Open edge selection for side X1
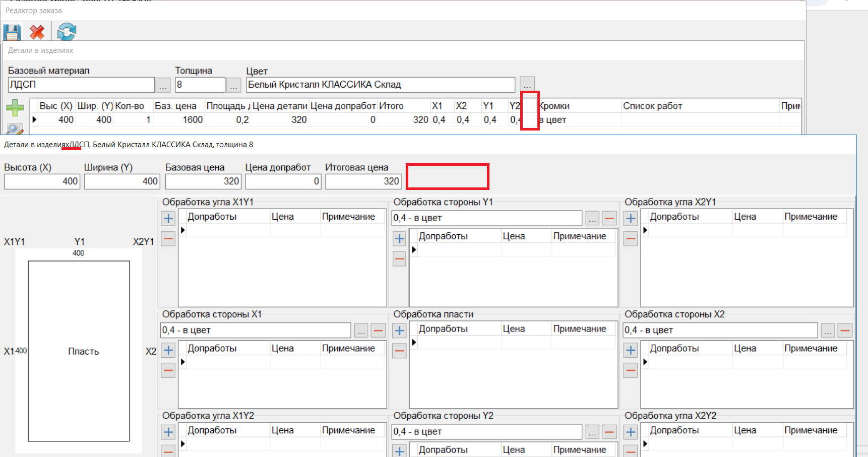 361,331
